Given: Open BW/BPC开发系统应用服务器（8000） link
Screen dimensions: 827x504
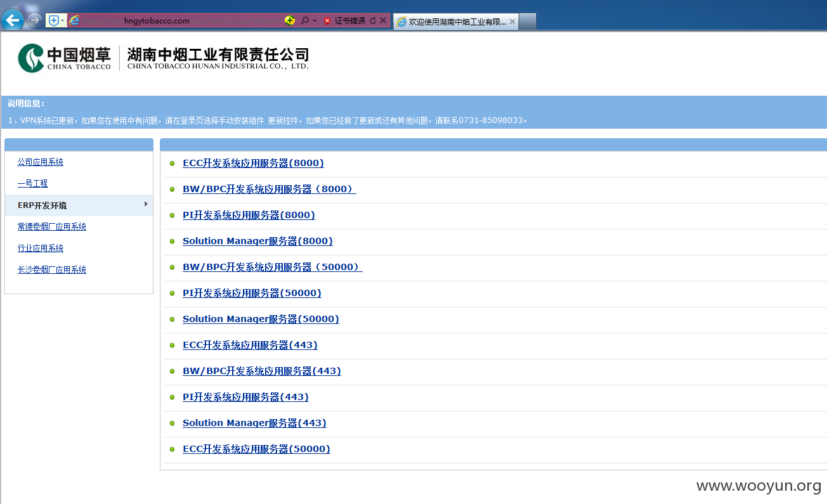Looking at the screenshot, I should pos(270,189).
